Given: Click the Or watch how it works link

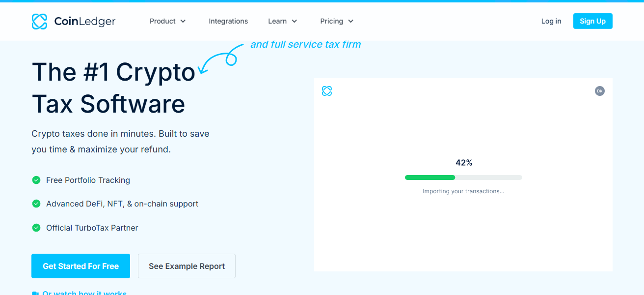Looking at the screenshot, I should click(84, 293).
